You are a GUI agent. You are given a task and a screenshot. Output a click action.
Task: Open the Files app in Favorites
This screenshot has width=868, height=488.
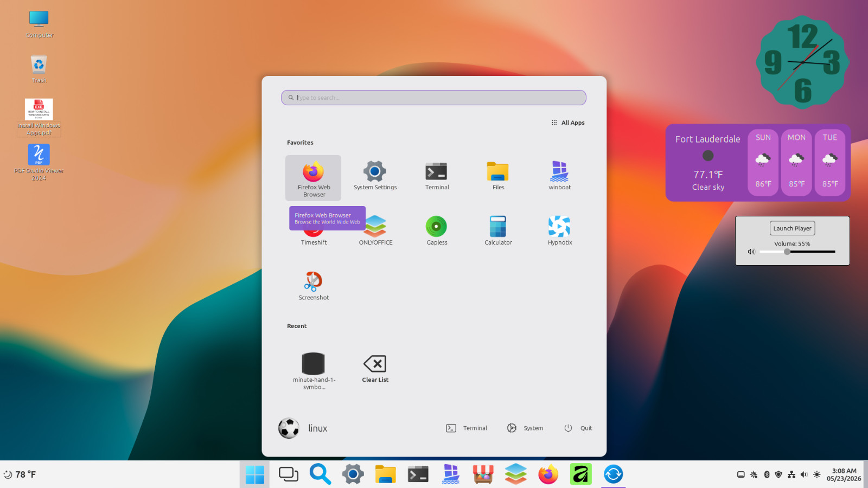pyautogui.click(x=498, y=175)
